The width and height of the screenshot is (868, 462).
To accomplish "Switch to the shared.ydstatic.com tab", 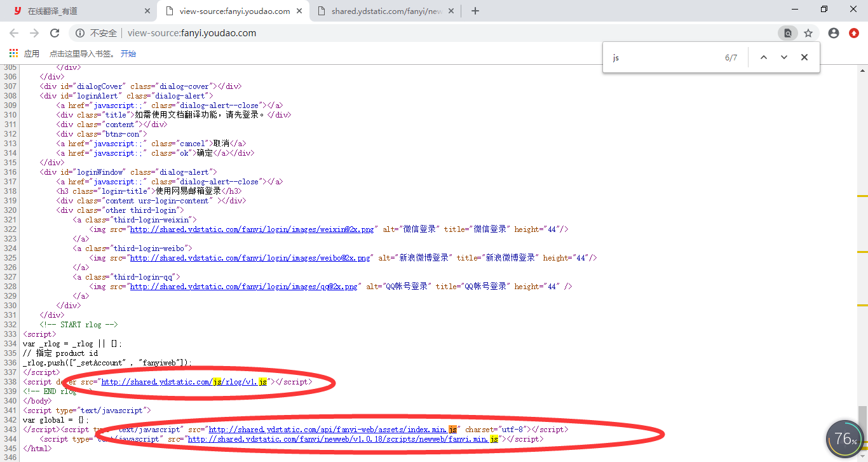I will pos(386,11).
